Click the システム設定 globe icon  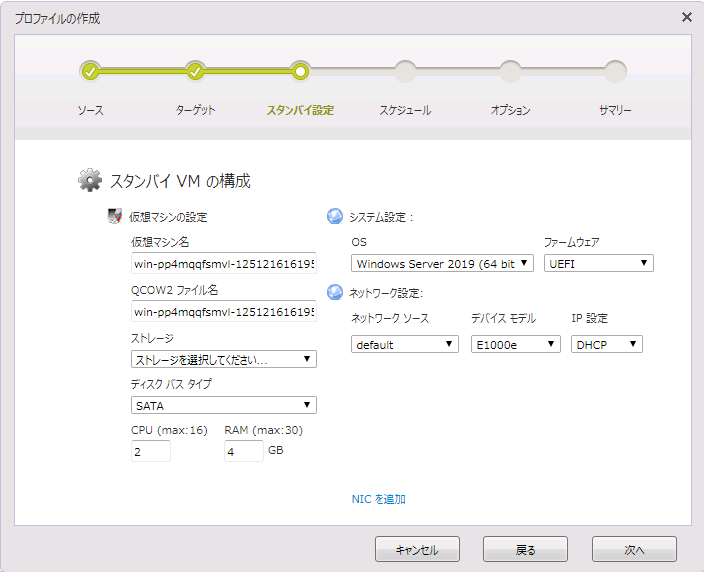pos(335,216)
